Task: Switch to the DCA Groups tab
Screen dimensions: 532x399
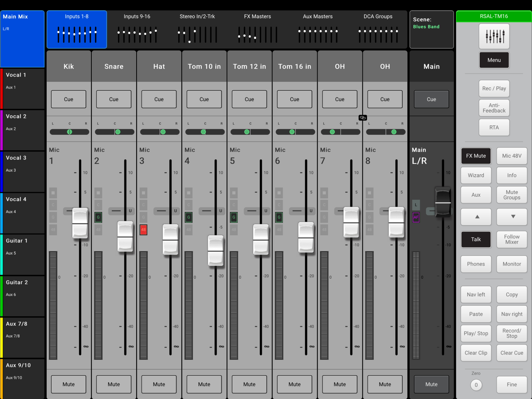Action: point(378,29)
